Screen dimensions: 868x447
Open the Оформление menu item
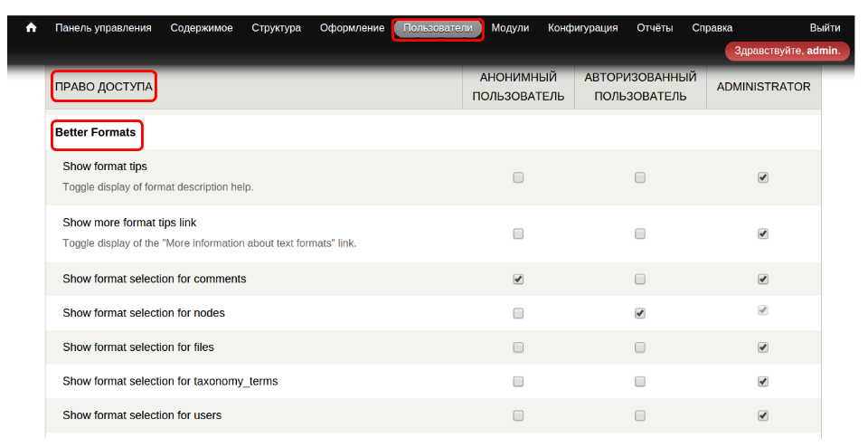coord(352,28)
